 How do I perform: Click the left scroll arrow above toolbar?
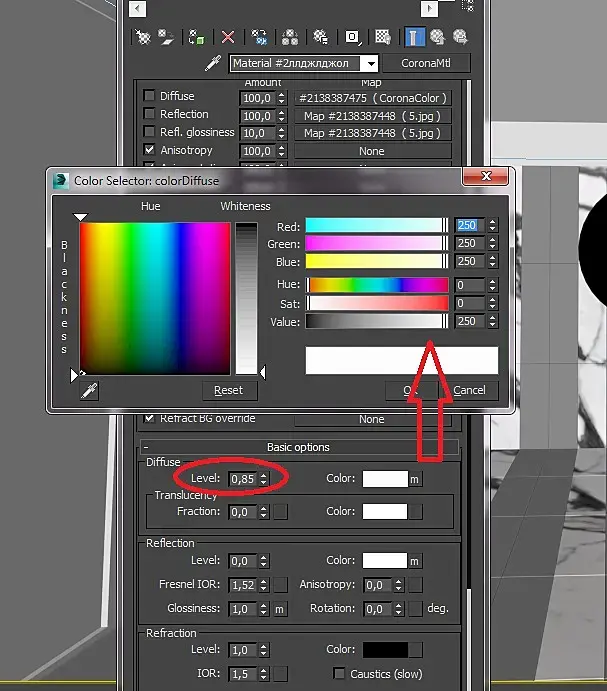pyautogui.click(x=137, y=8)
